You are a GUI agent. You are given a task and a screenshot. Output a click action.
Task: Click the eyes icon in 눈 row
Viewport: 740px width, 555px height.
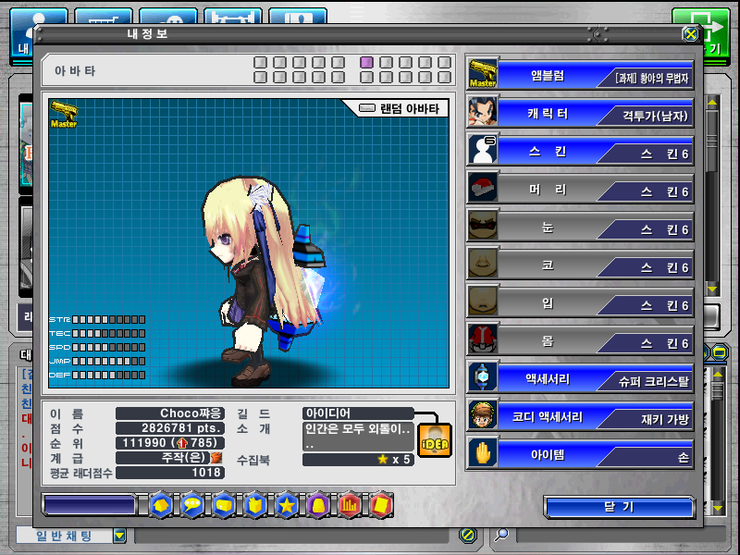click(x=483, y=226)
